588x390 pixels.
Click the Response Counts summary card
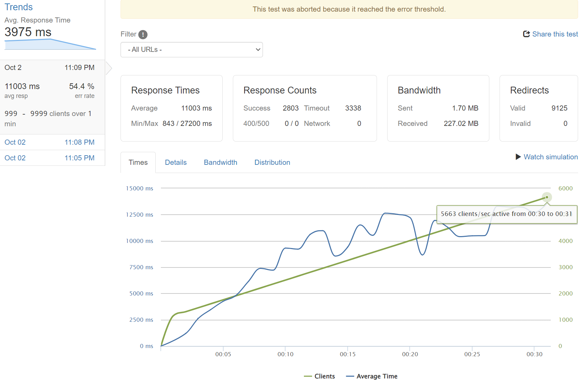point(305,108)
